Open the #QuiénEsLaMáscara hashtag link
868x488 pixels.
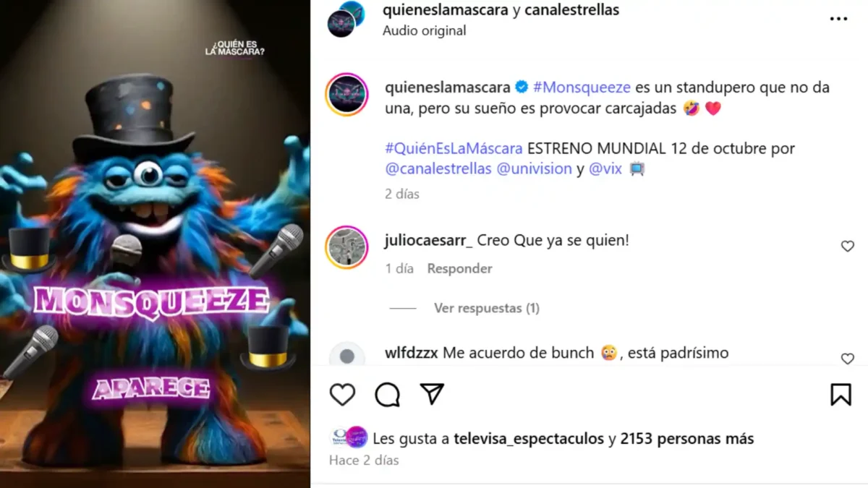[x=454, y=149]
